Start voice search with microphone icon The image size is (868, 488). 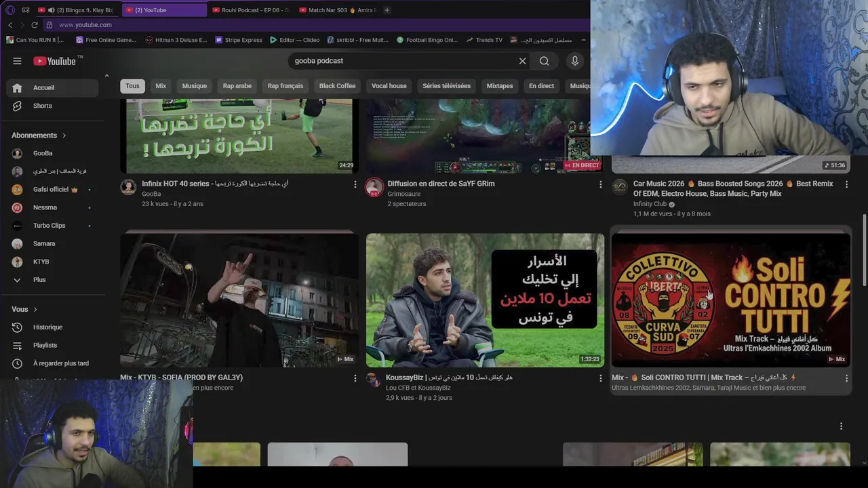click(x=574, y=61)
